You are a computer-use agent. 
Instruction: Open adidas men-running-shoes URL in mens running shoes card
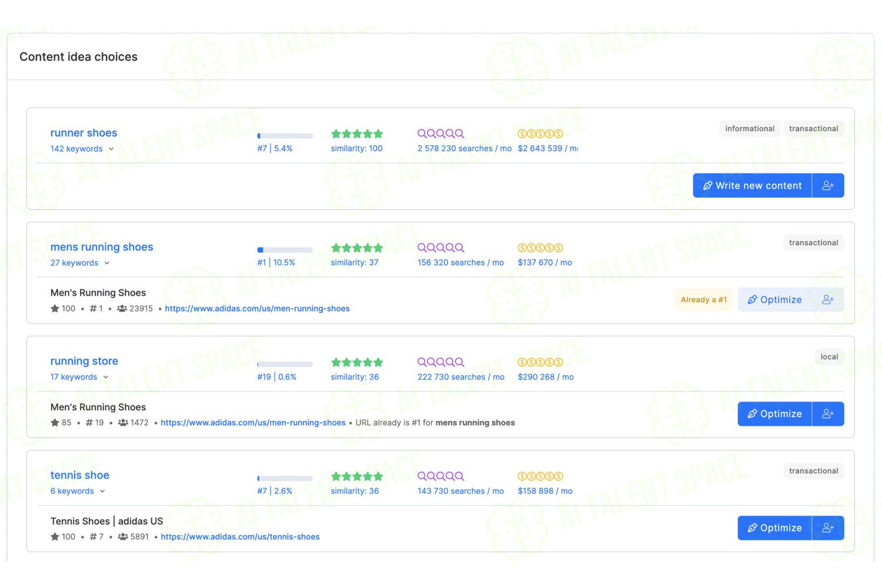tap(257, 308)
